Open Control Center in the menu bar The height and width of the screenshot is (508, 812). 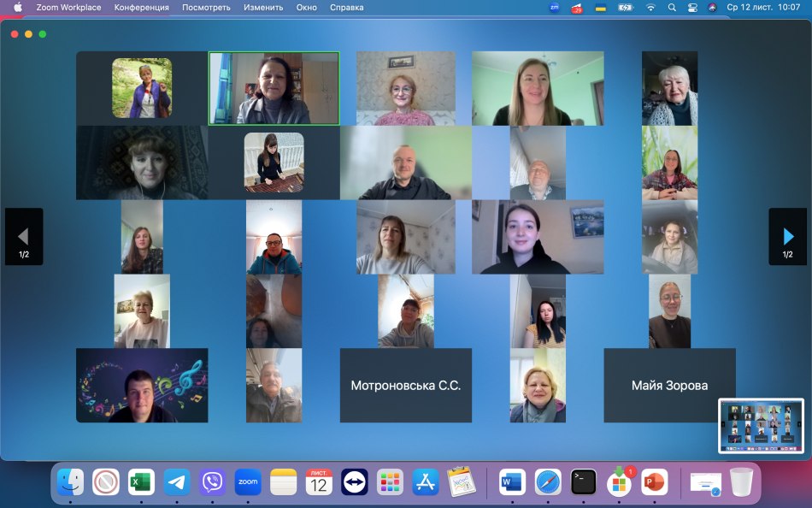click(x=691, y=7)
